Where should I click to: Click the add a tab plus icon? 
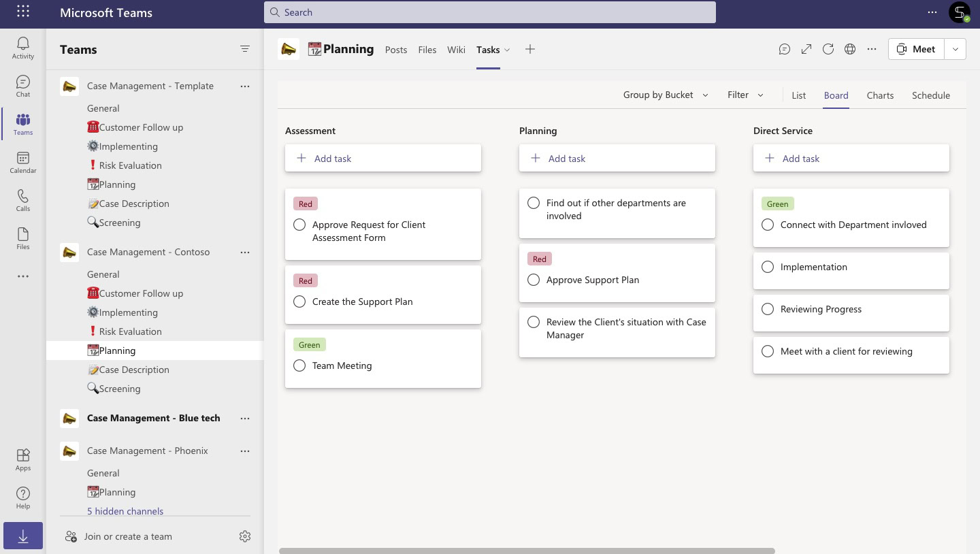coord(530,49)
